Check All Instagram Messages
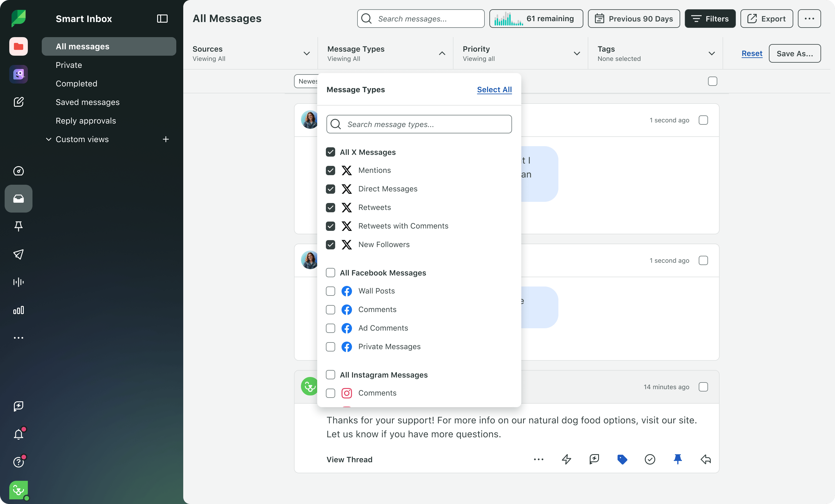This screenshot has height=504, width=835. click(331, 375)
